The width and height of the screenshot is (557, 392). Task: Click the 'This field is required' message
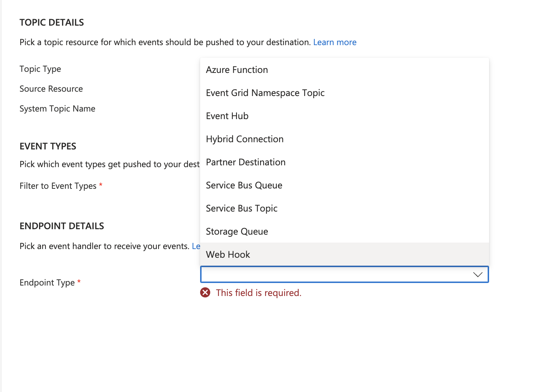(x=259, y=293)
